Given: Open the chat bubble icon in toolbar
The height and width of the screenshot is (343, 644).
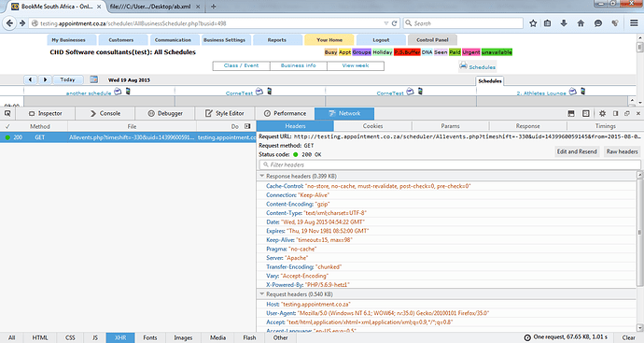Looking at the screenshot, I should pos(598,23).
